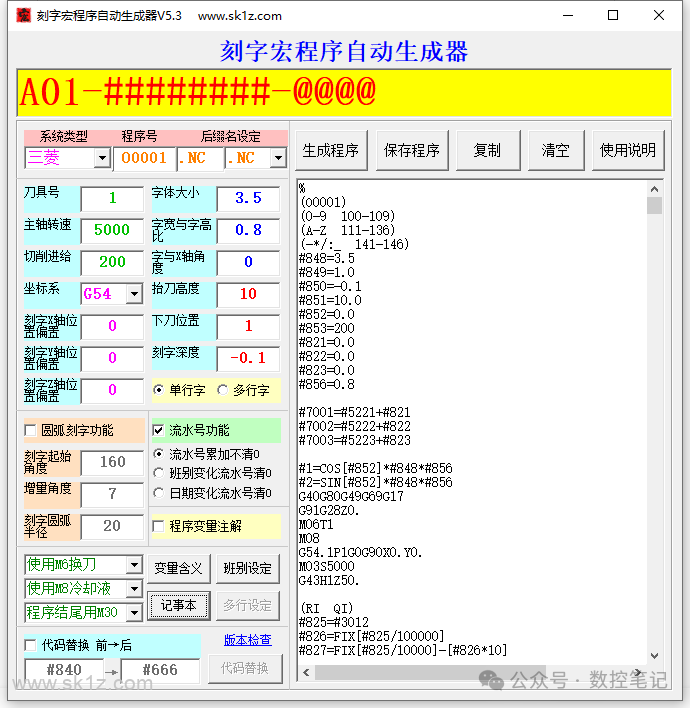
Task: Click the 刻字圆弧半径 20 field
Action: click(x=112, y=526)
